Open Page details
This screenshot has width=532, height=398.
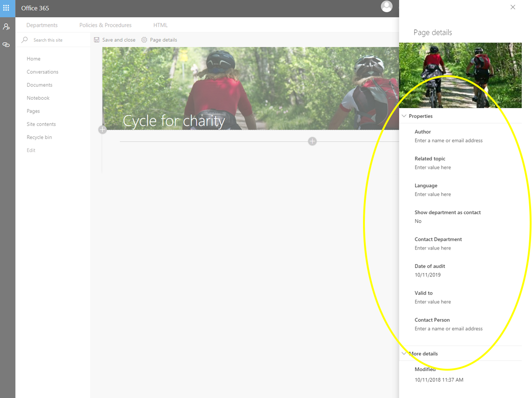(x=163, y=40)
